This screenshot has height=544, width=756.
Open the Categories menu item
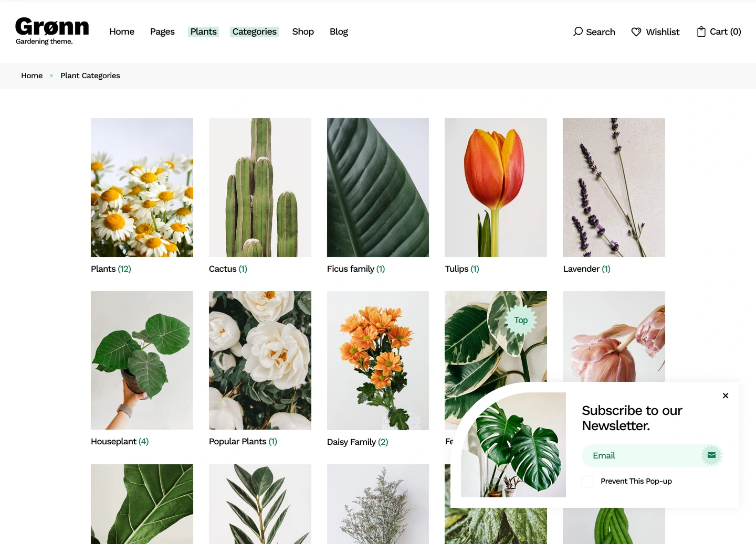(254, 31)
